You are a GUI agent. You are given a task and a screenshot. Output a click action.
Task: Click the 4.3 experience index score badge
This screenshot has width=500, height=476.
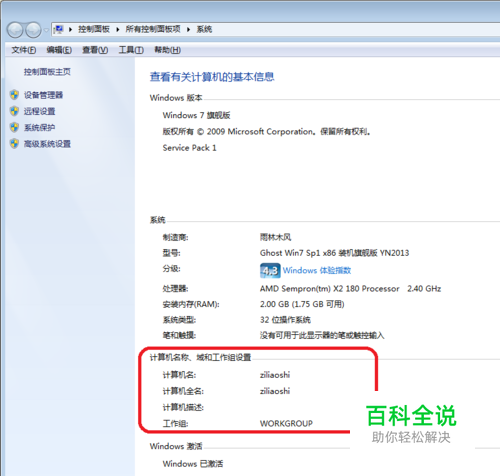coord(270,270)
